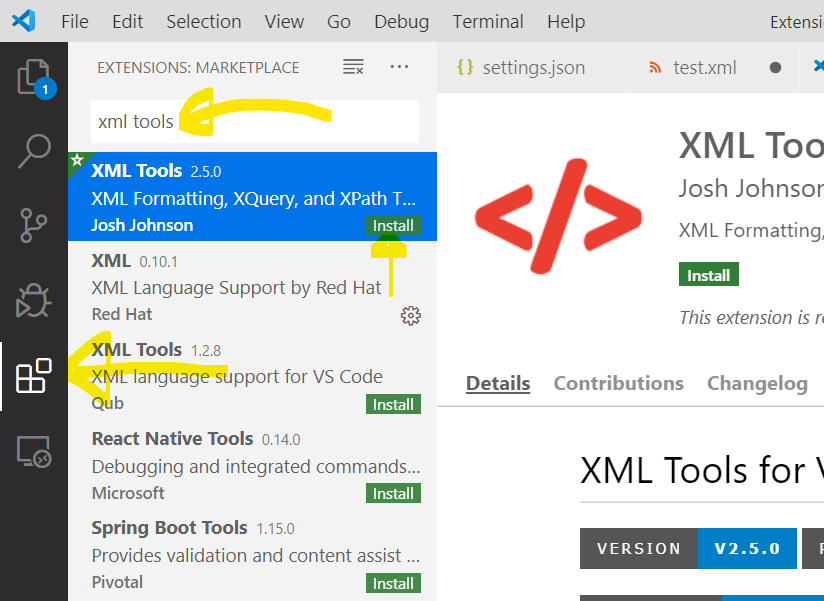The height and width of the screenshot is (601, 824).
Task: Click the test.xml feed icon
Action: [655, 67]
